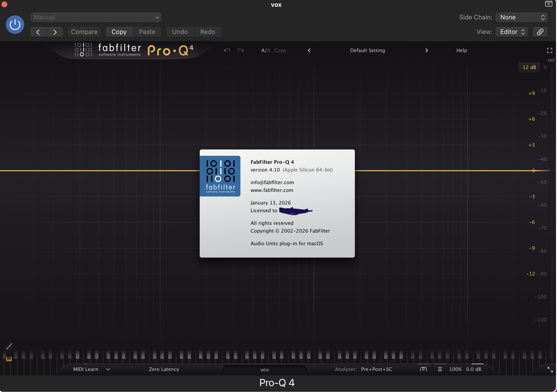Click the chain link icon near View
The height and width of the screenshot is (392, 557).
click(x=540, y=32)
